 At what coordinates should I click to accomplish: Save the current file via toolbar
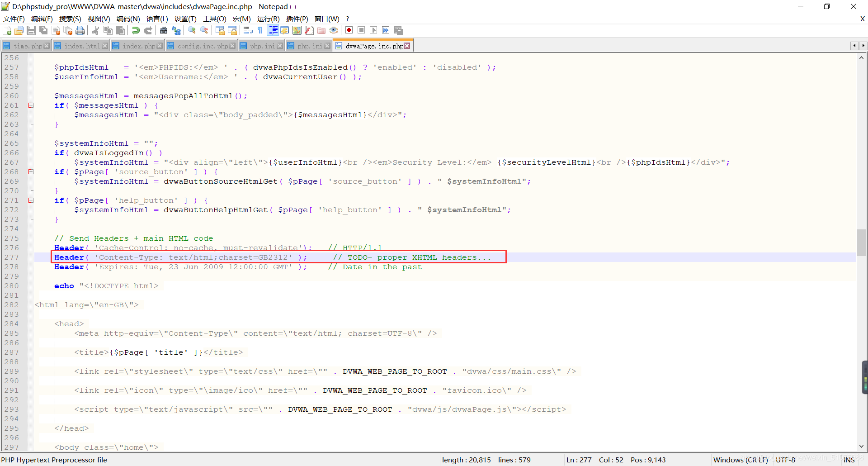pyautogui.click(x=31, y=30)
